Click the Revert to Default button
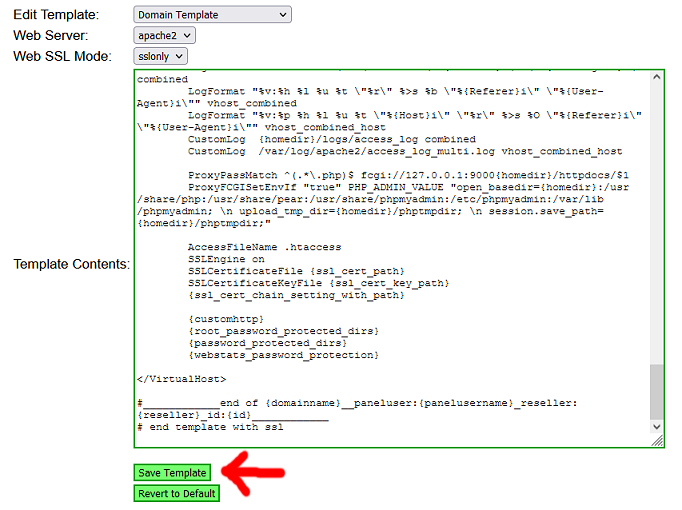Screen dimensions: 682x510 coord(177,493)
